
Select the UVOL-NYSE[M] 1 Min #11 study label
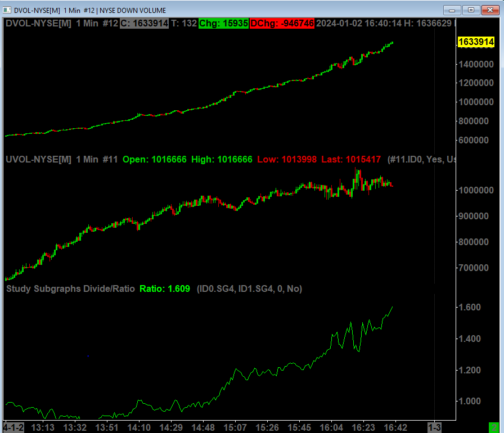click(62, 159)
